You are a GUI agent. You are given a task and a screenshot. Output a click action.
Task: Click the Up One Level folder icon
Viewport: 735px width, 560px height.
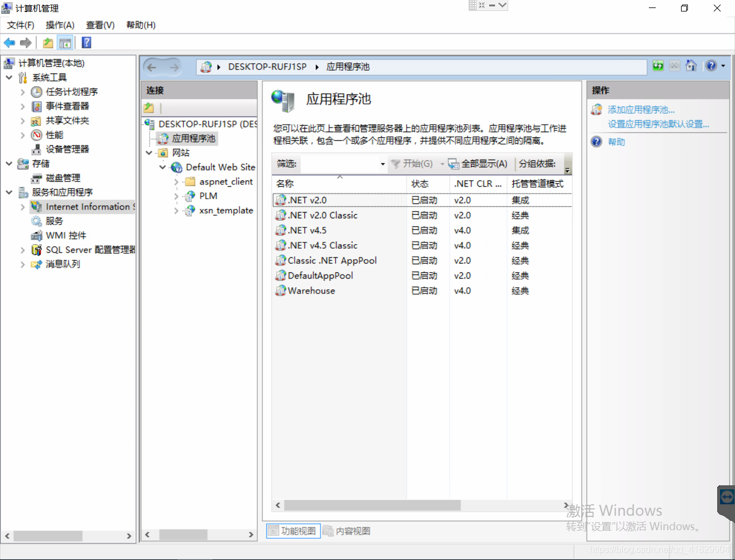click(x=48, y=43)
